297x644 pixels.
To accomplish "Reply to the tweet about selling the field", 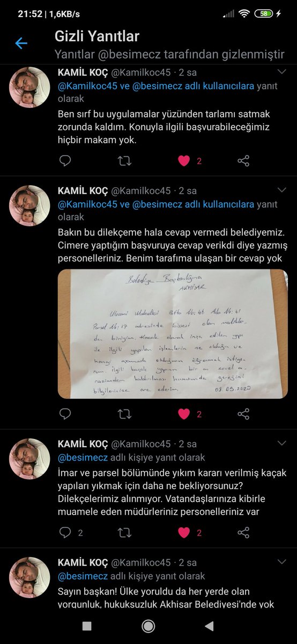I will [x=65, y=160].
